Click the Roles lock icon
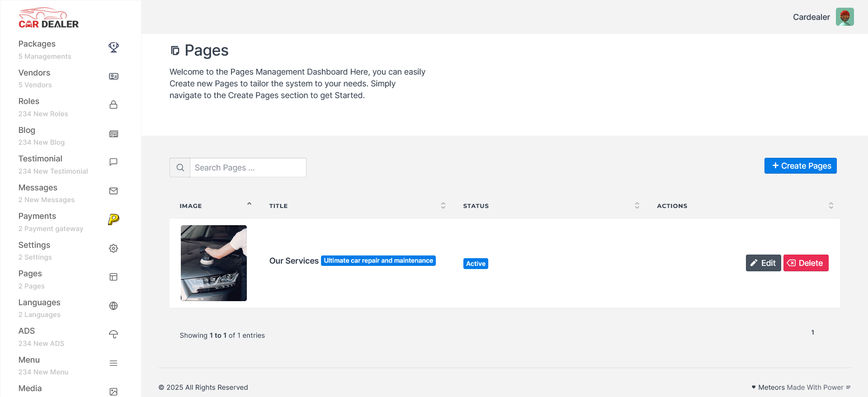 point(113,105)
